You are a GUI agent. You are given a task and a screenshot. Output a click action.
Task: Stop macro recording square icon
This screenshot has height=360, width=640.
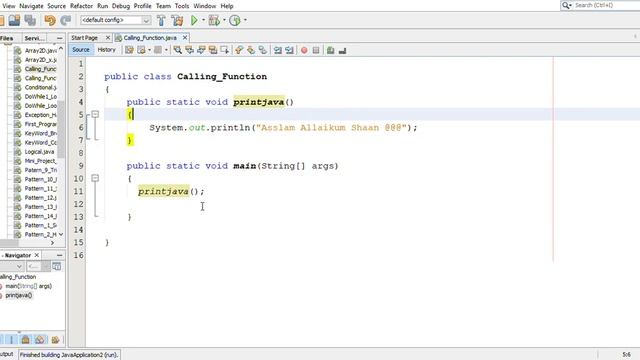(x=316, y=50)
